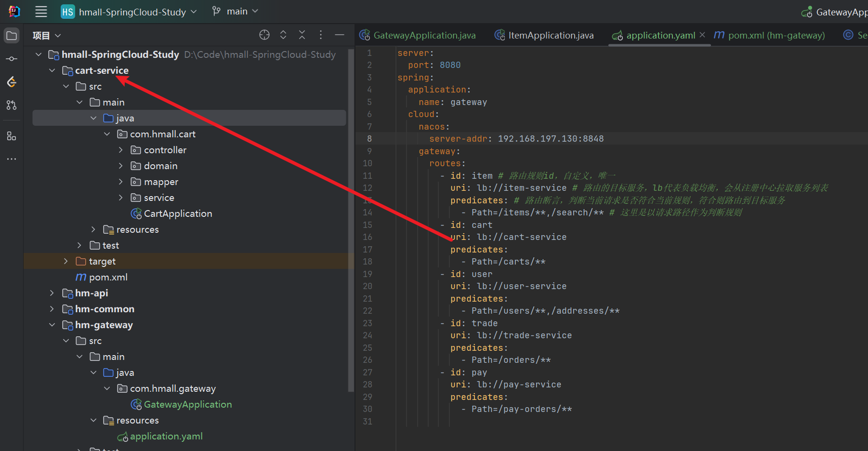This screenshot has height=451, width=868.
Task: Close the application.yaml tab
Action: coord(702,35)
